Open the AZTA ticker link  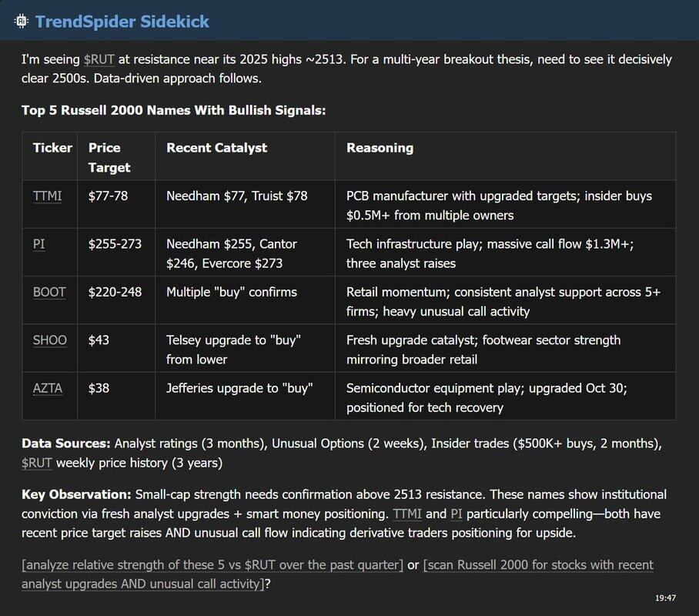click(48, 388)
